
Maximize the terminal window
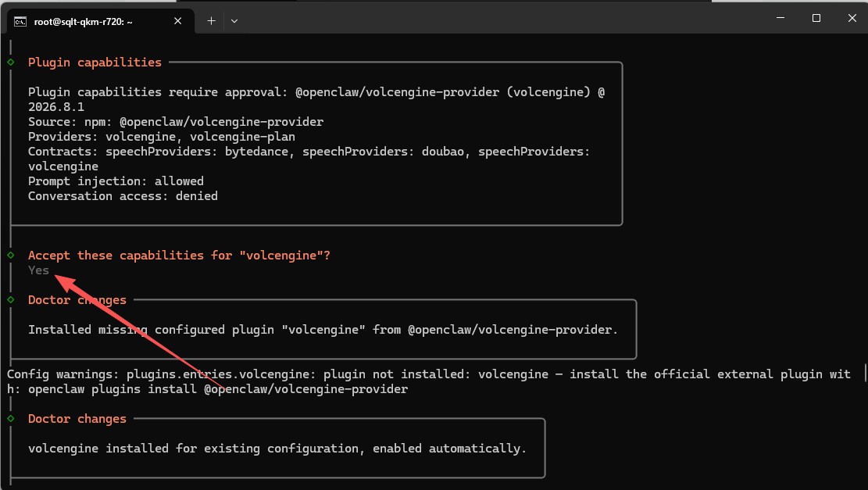point(816,18)
